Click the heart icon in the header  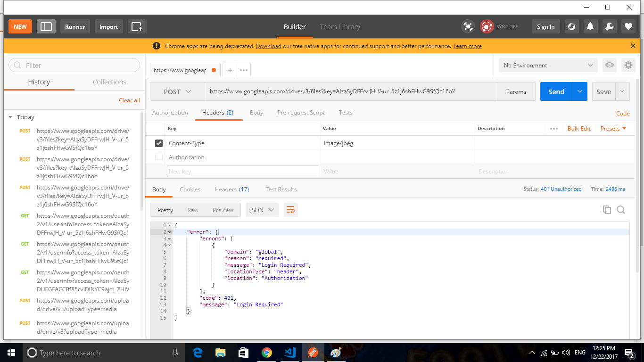627,26
